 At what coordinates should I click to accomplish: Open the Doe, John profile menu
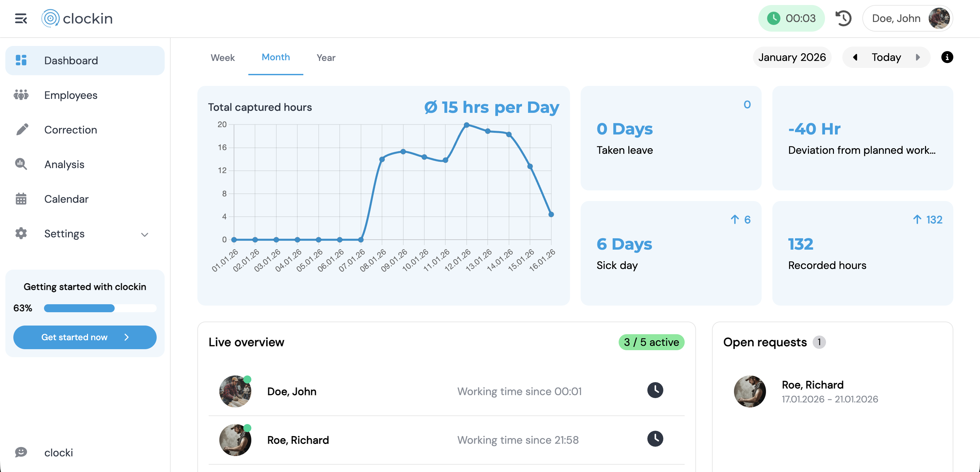pos(907,18)
